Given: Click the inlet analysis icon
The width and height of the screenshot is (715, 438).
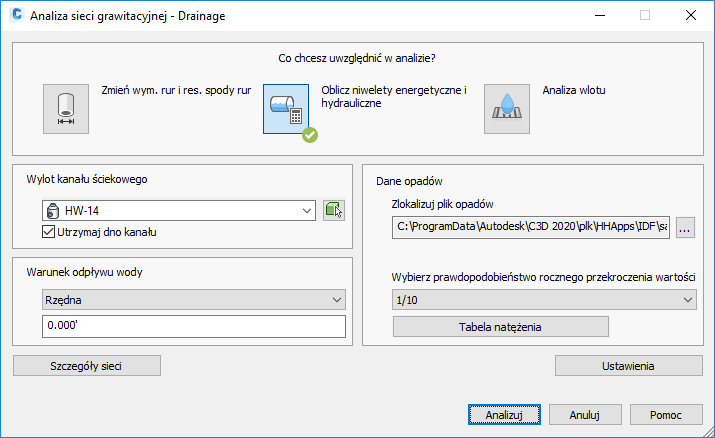Looking at the screenshot, I should 506,108.
